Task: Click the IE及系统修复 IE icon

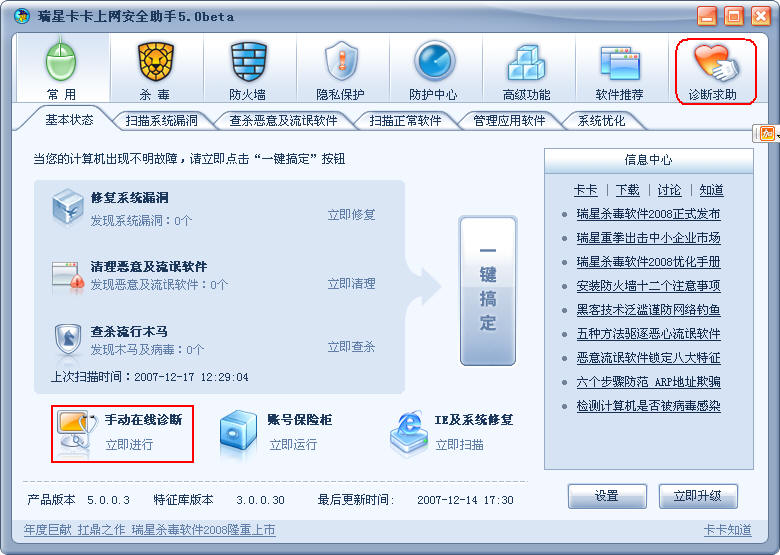Action: pos(409,431)
